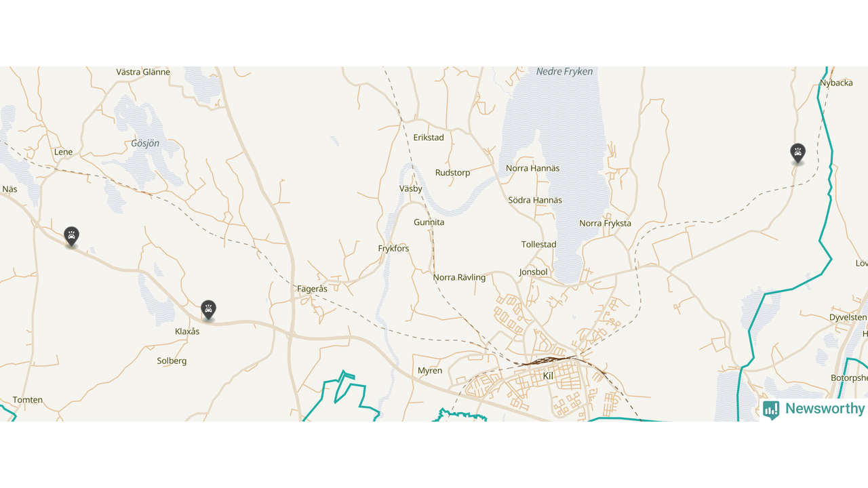Click the Newsworthy logo icon
This screenshot has width=868, height=488.
point(771,409)
